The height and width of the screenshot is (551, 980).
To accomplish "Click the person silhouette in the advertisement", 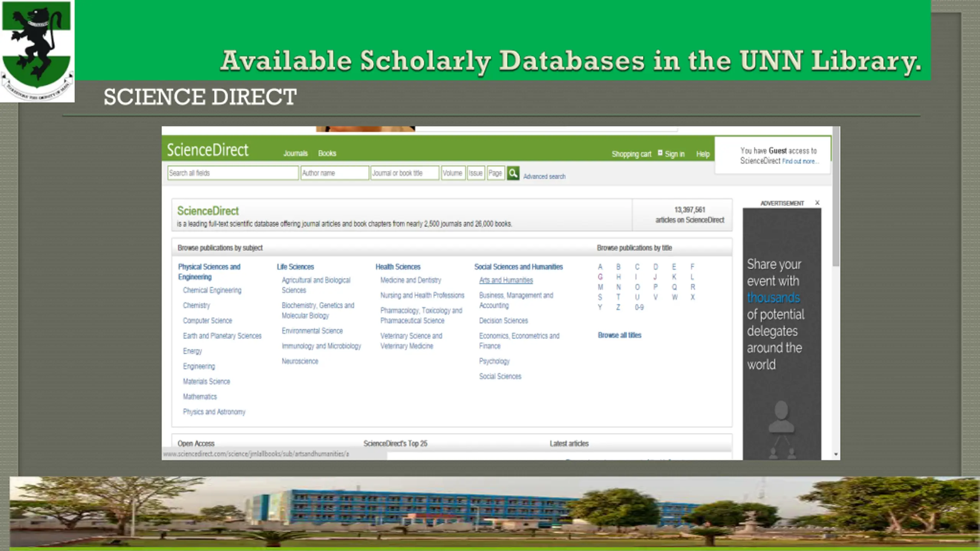I will click(x=781, y=417).
